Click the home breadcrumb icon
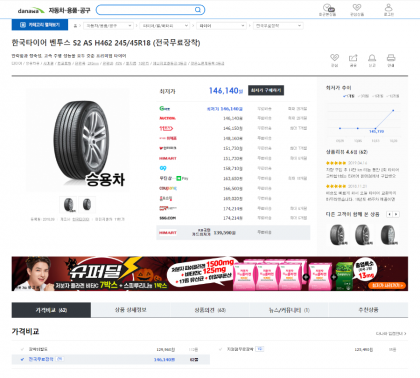 coord(75,26)
